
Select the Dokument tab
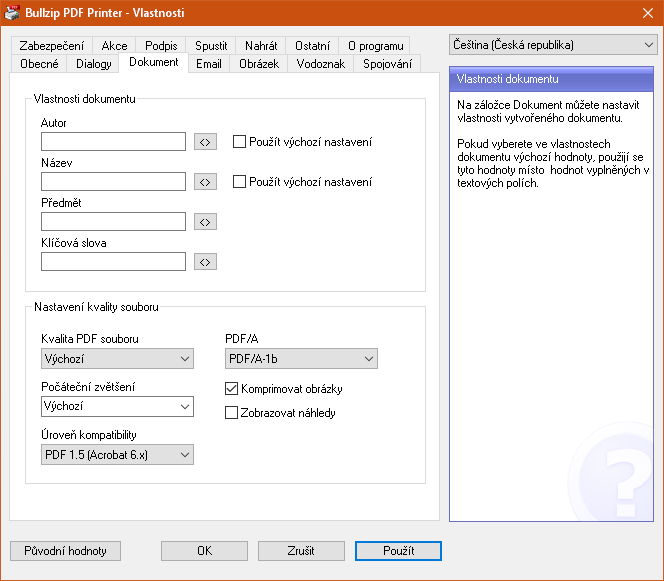(154, 63)
